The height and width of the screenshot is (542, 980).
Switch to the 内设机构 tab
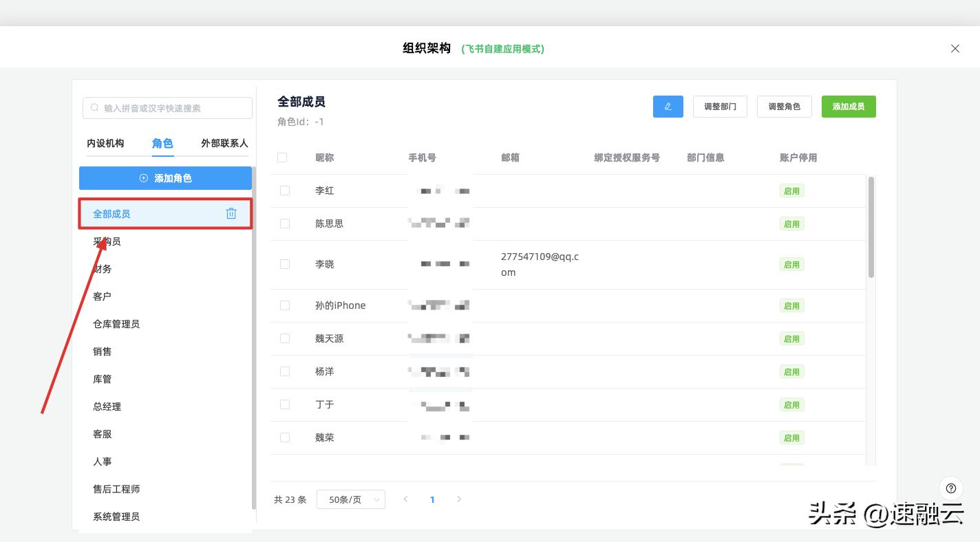coord(106,143)
